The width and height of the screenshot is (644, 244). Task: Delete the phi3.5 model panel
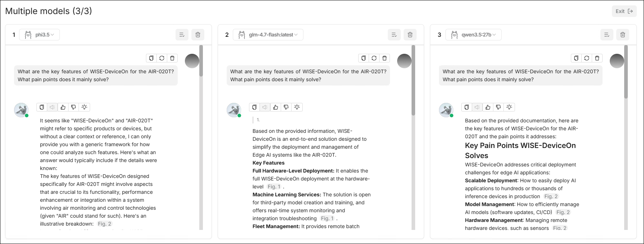tap(198, 35)
